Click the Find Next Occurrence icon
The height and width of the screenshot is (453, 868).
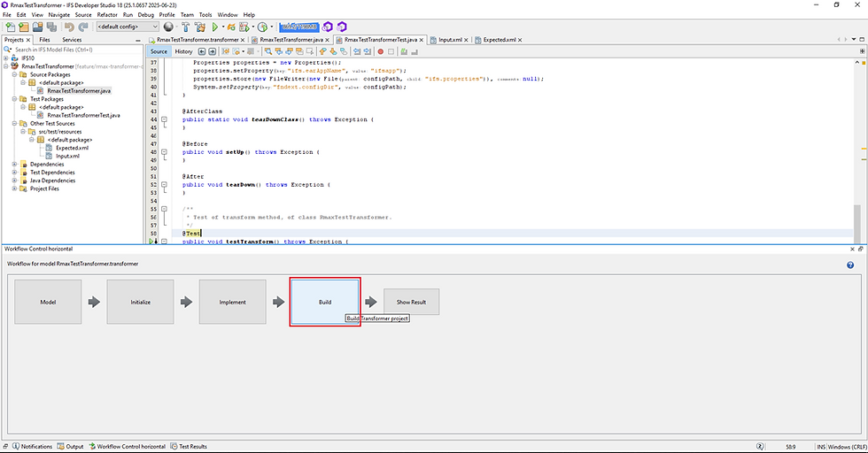289,51
